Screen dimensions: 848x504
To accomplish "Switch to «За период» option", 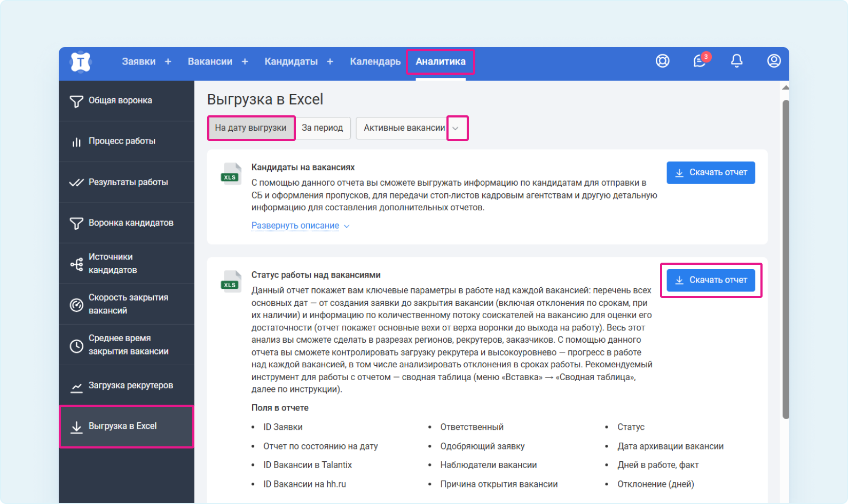I will (322, 128).
